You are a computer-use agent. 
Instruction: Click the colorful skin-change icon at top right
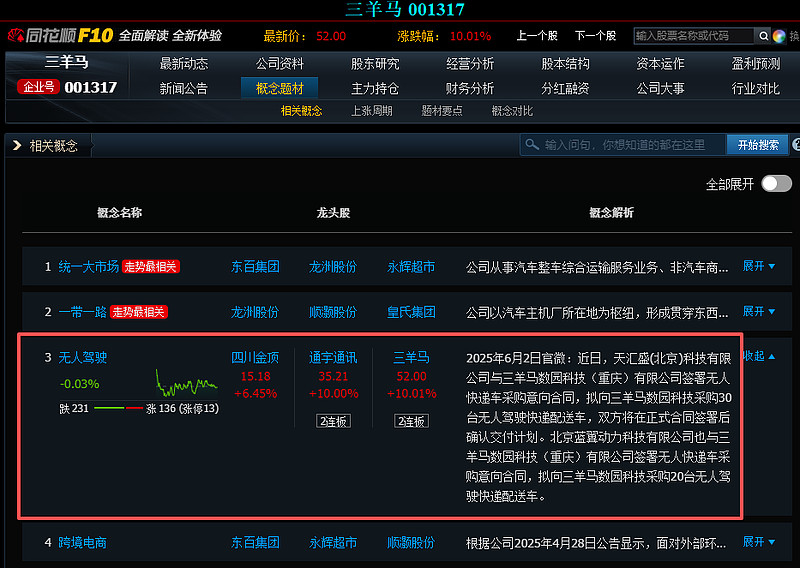(x=779, y=36)
